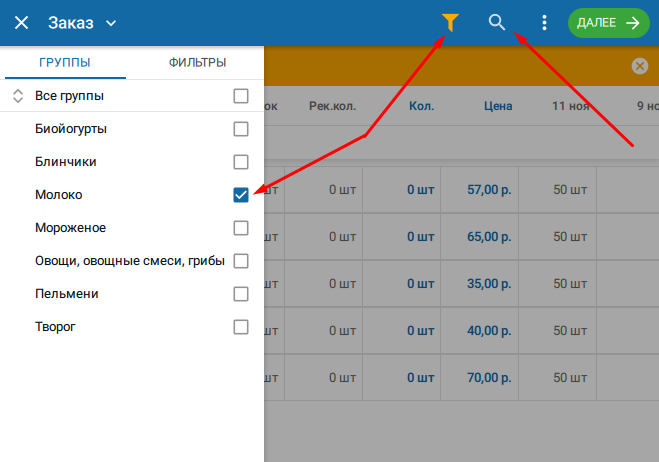Select the Группы tab
Image resolution: width=659 pixels, height=462 pixels.
point(65,63)
